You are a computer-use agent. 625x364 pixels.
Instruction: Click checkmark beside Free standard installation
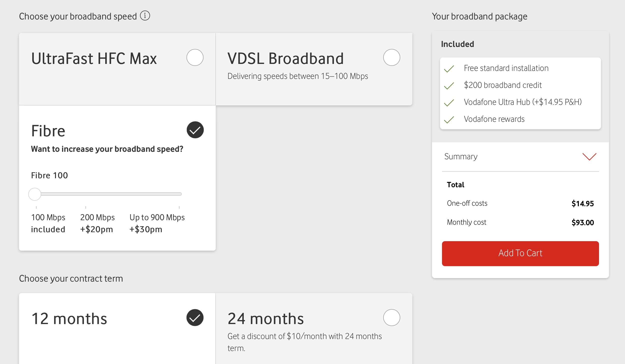click(449, 69)
